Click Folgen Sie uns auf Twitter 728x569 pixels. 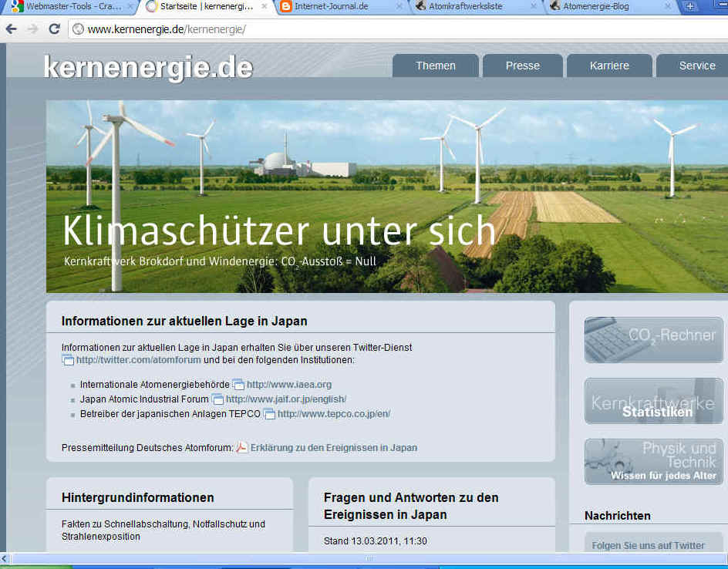click(648, 545)
